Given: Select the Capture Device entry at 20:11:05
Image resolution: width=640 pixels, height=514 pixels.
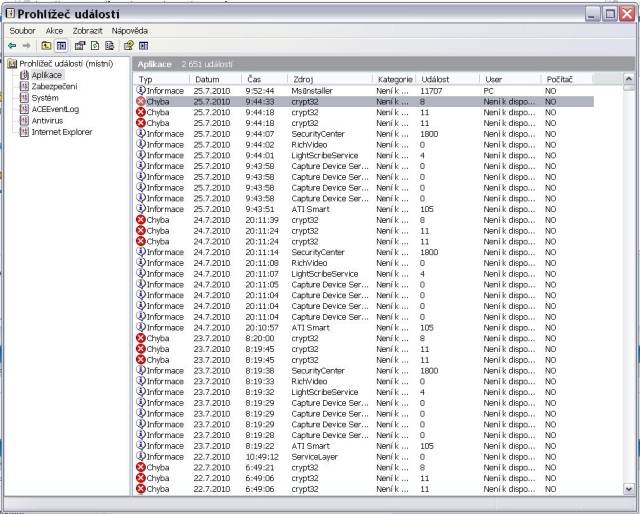Looking at the screenshot, I should pyautogui.click(x=363, y=284).
